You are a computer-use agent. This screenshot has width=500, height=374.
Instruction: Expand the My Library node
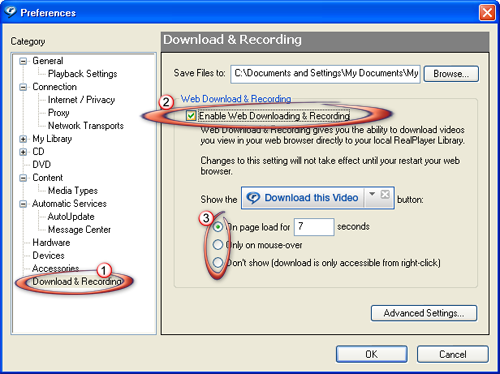point(23,139)
